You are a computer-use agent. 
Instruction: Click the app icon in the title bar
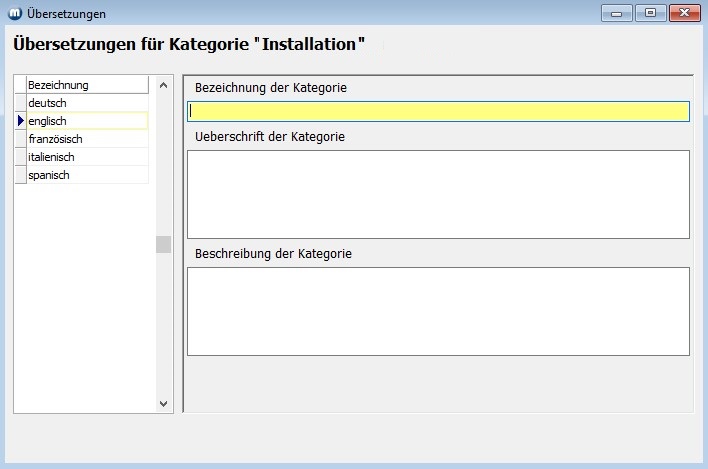(x=15, y=14)
